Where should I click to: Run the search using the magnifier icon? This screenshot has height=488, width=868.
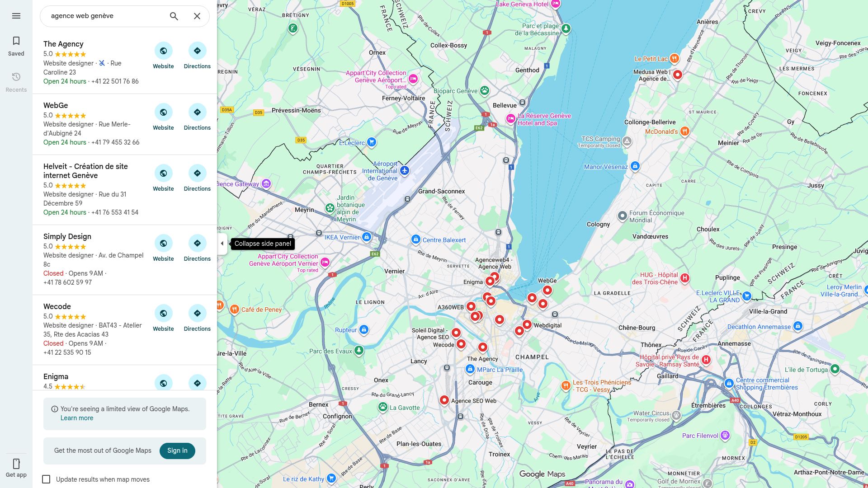(174, 16)
